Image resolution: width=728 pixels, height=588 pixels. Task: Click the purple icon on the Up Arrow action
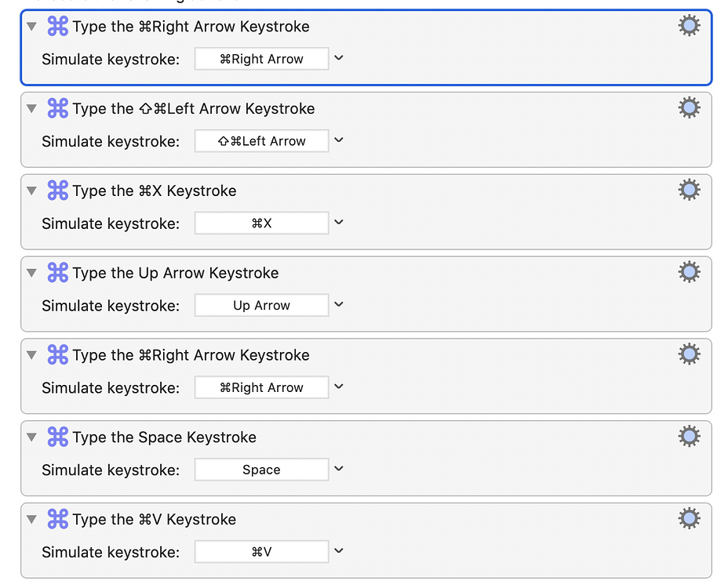[57, 273]
